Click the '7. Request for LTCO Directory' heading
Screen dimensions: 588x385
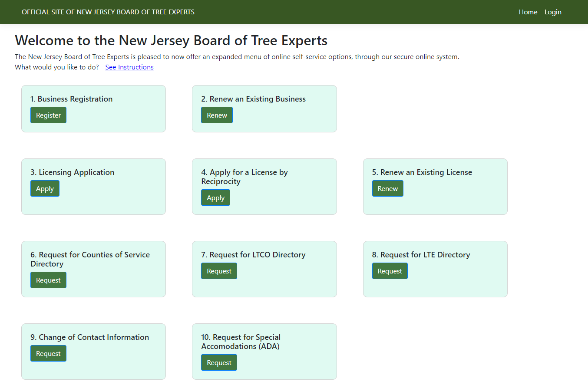[254, 255]
